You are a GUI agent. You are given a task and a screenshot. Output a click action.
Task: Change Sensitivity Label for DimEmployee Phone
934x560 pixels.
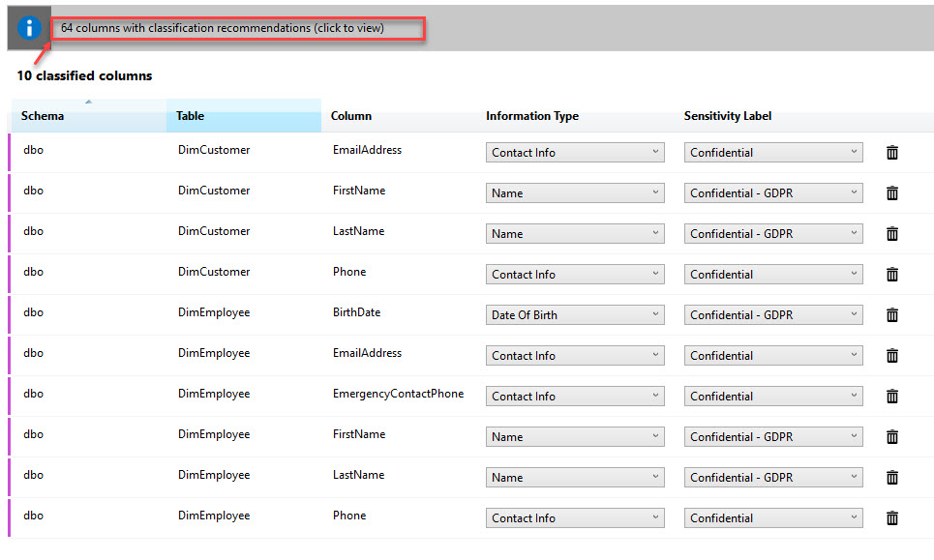pyautogui.click(x=773, y=518)
